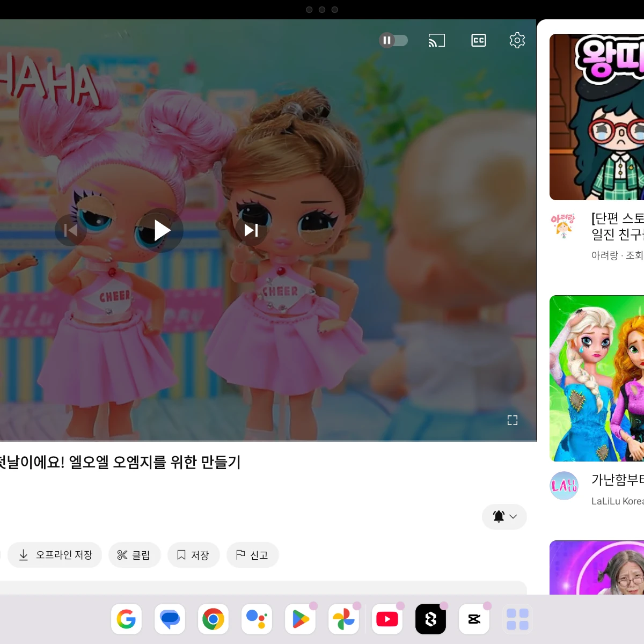
Task: Open the app drawer grid icon
Action: [517, 619]
